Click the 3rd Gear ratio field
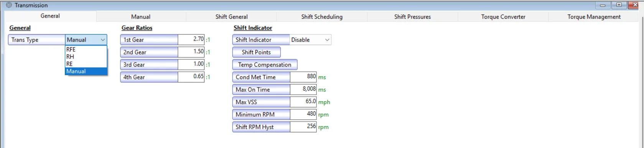The image size is (644, 148). [x=191, y=64]
